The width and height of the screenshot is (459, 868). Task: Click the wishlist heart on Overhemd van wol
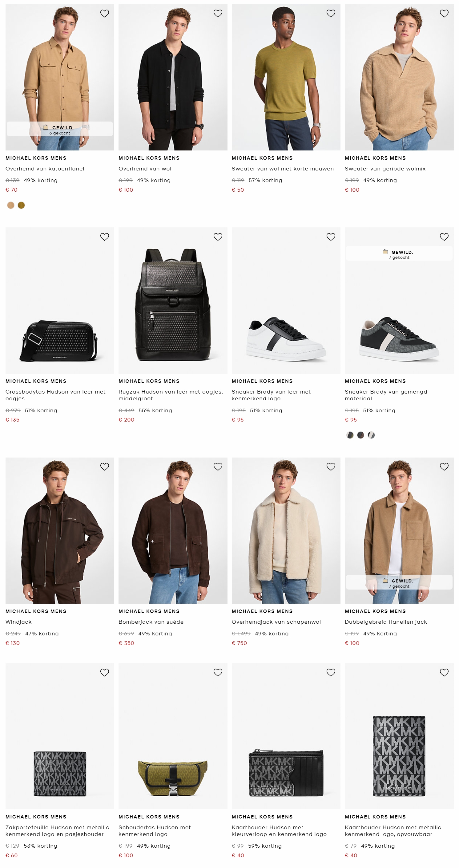[x=218, y=13]
